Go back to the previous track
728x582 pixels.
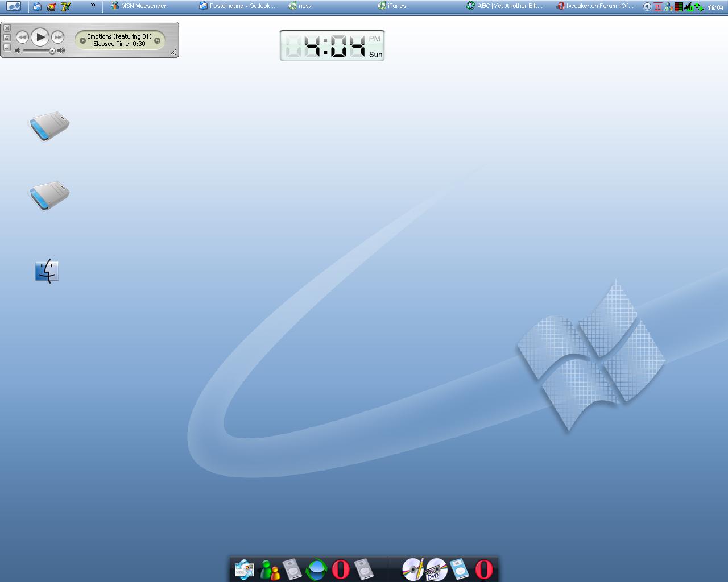pyautogui.click(x=22, y=38)
